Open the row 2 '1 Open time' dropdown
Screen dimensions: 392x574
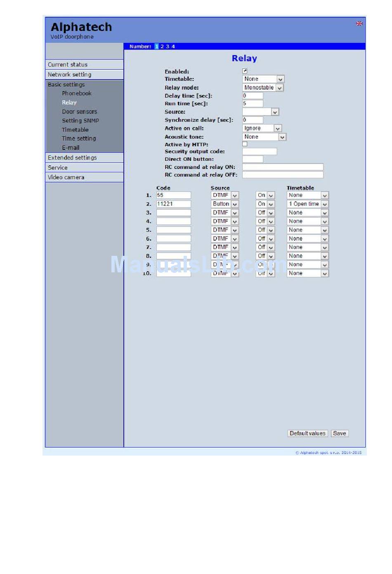tap(308, 204)
